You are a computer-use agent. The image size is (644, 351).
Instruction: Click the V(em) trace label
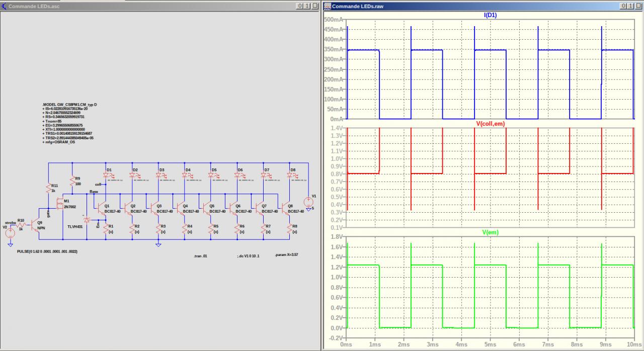(x=491, y=232)
